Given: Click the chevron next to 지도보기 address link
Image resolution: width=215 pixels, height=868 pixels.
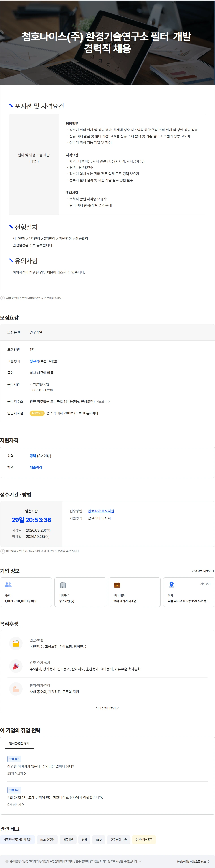Looking at the screenshot, I should pyautogui.click(x=109, y=402).
